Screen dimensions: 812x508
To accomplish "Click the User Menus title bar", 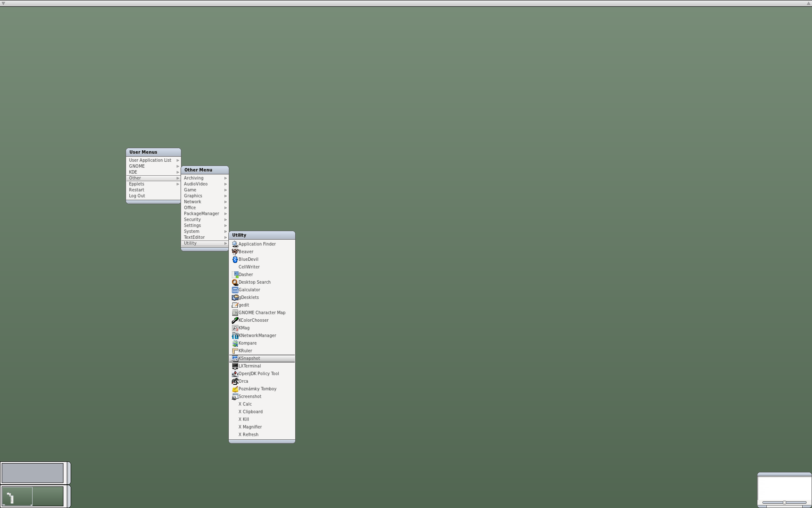I will (154, 152).
